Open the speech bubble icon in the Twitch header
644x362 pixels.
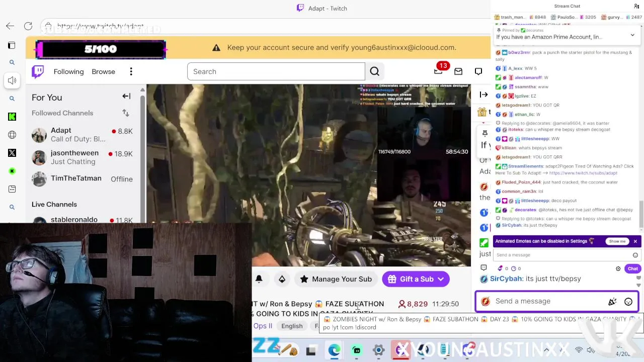coord(478,72)
